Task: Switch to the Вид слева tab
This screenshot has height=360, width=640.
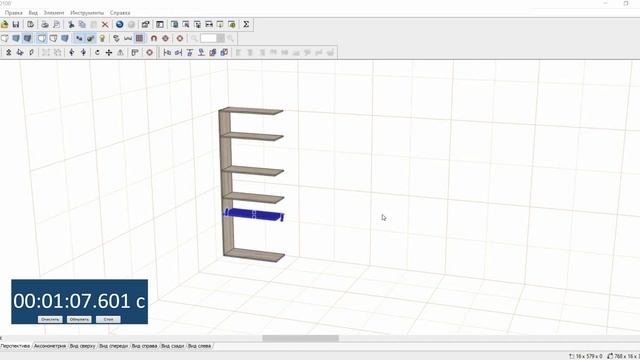Action: tap(199, 346)
